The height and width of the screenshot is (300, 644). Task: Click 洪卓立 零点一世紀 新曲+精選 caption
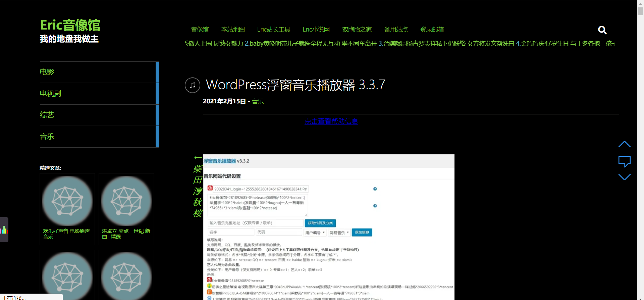126,234
